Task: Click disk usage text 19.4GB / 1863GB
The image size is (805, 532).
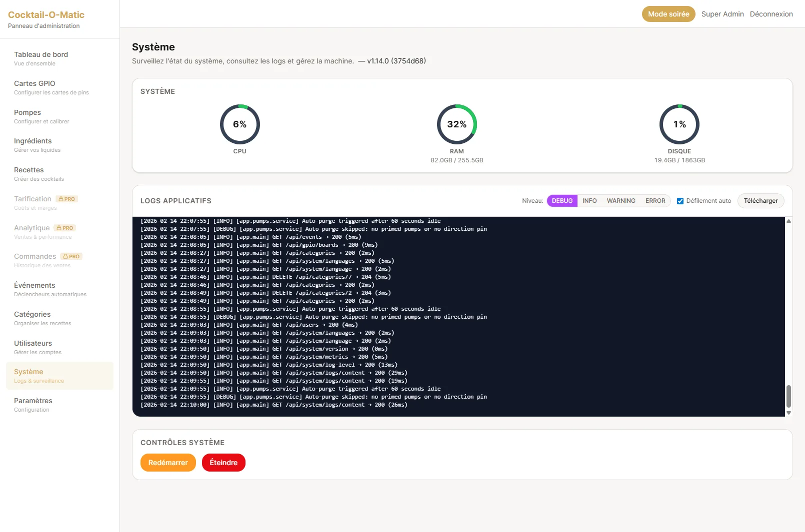Action: (679, 160)
